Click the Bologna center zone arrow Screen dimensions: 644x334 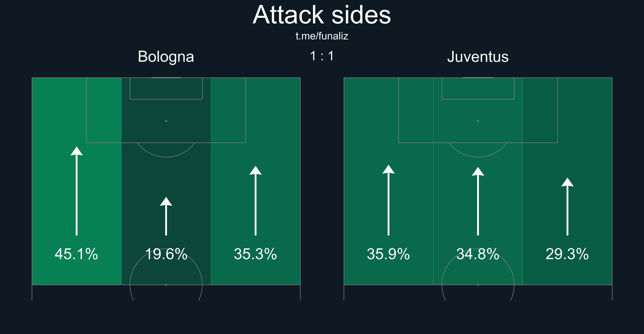coord(166,216)
